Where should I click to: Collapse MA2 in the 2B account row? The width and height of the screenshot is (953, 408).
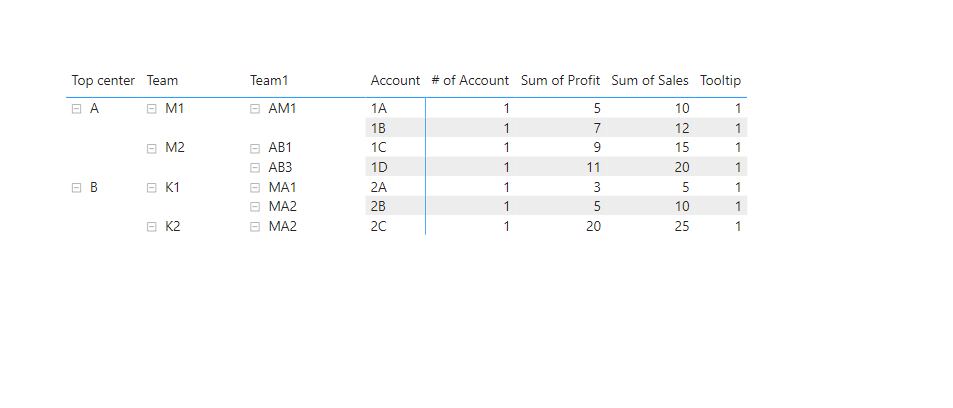point(255,207)
